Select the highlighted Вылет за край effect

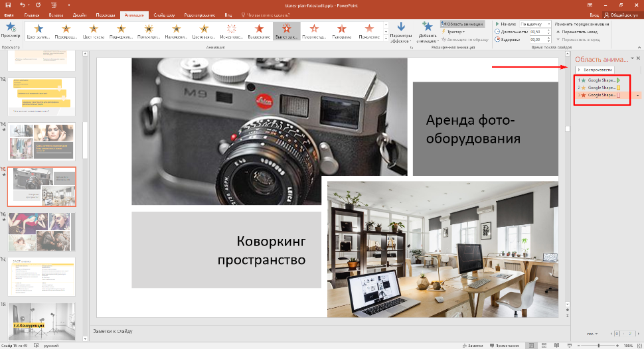[287, 31]
